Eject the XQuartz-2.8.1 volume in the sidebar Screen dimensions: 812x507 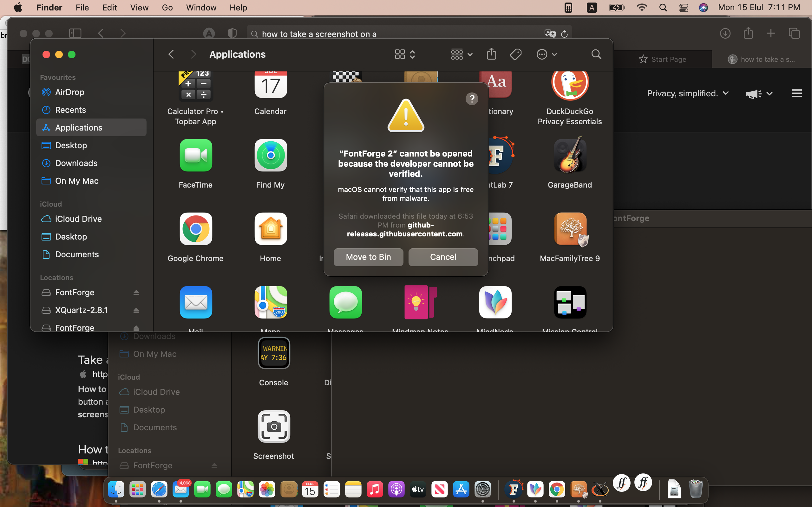click(136, 310)
